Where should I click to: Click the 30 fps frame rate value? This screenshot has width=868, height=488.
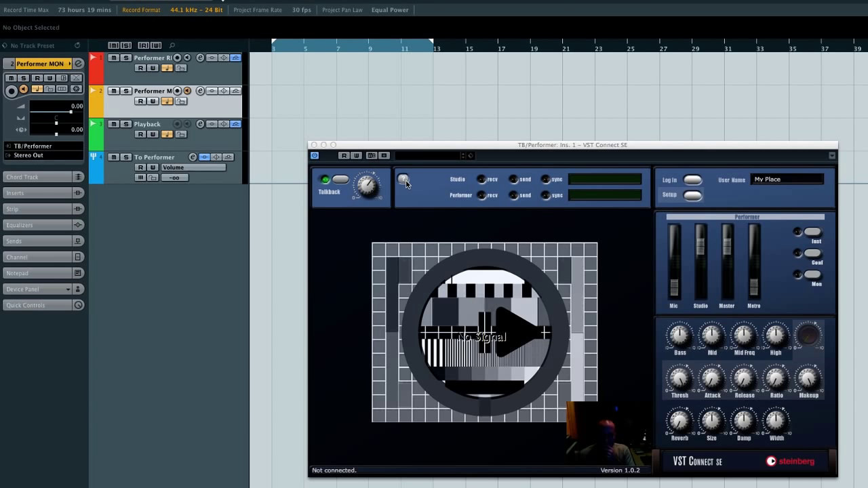pos(302,10)
